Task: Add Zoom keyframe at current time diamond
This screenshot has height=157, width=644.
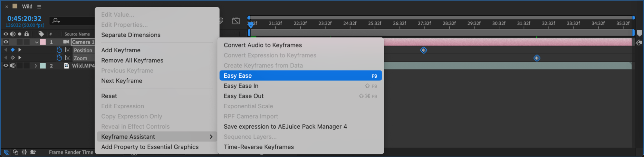Action: click(x=13, y=58)
